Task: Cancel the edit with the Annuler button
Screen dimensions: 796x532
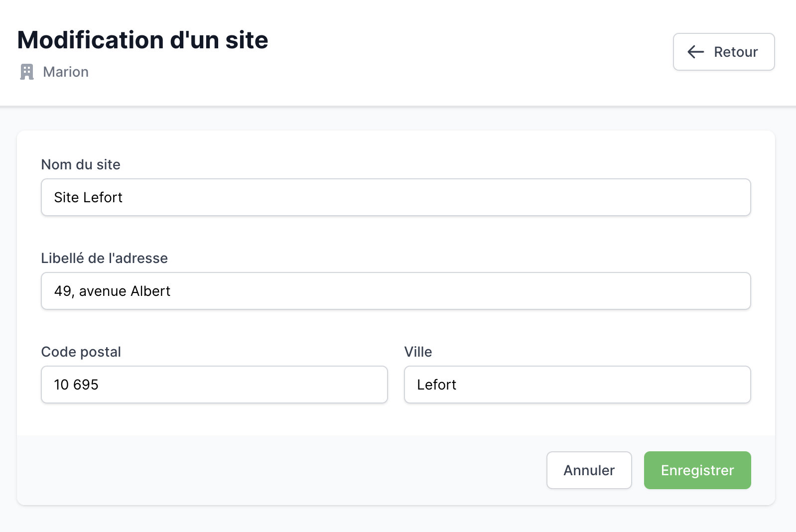Action: tap(589, 470)
